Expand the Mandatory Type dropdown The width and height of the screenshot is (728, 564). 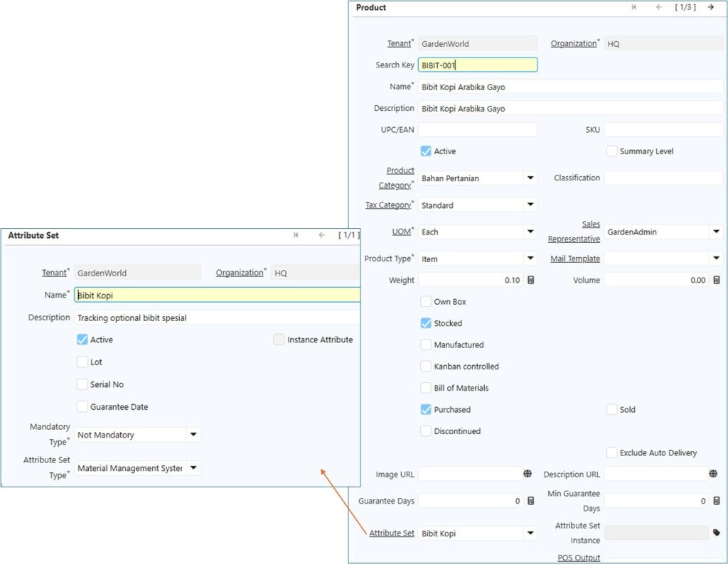(193, 435)
